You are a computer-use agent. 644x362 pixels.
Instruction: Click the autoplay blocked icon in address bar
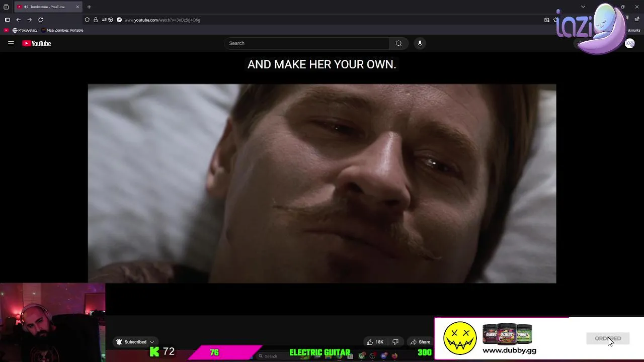pyautogui.click(x=111, y=20)
